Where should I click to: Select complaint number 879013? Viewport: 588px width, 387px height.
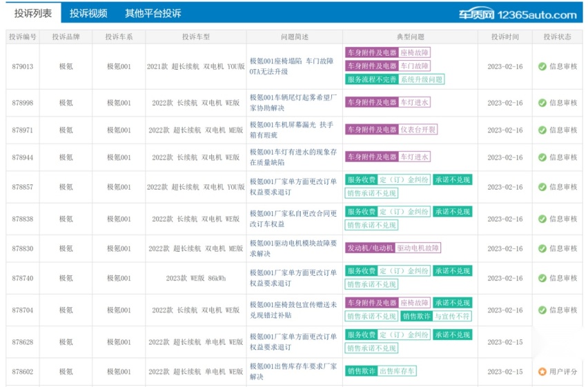23,66
